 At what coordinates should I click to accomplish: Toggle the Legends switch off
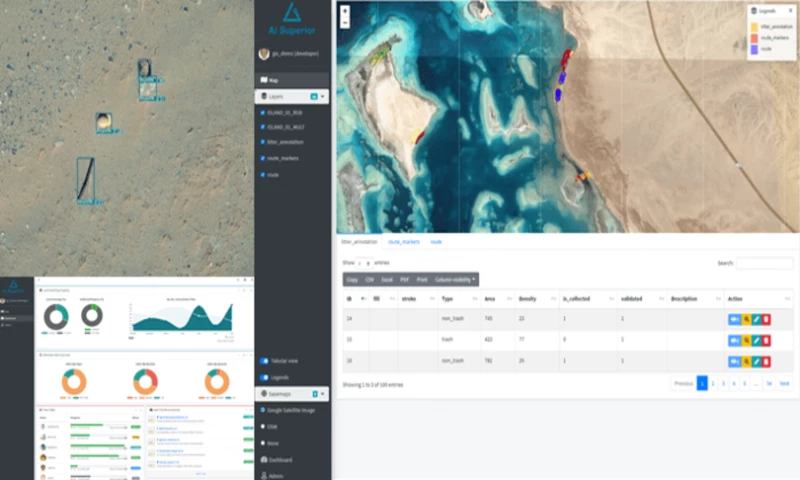[265, 378]
